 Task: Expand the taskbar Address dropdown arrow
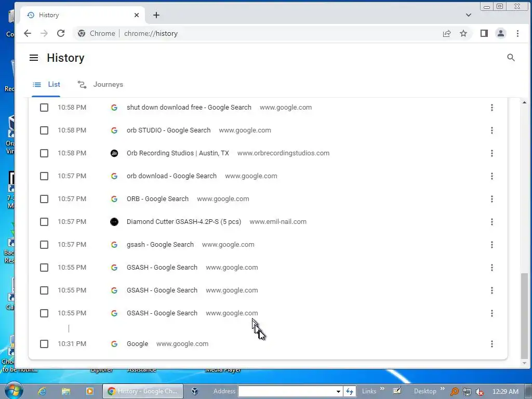click(x=338, y=391)
